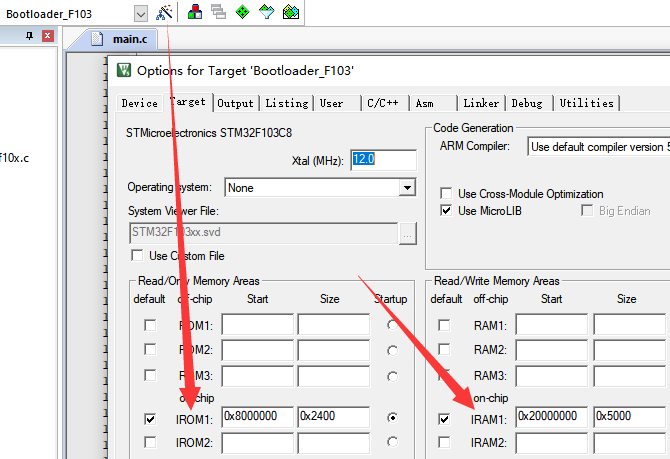Expand the Bootloader_F103 target dropdown
This screenshot has height=459, width=670.
point(141,14)
